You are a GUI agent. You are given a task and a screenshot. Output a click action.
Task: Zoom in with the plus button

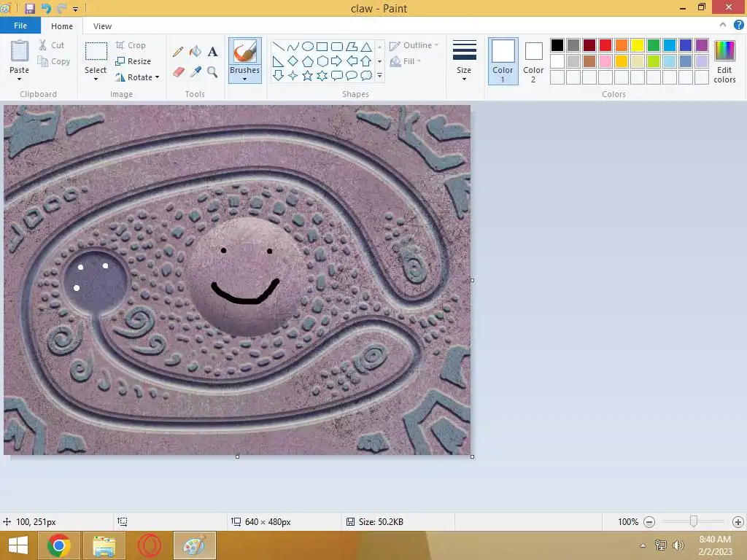pos(738,522)
